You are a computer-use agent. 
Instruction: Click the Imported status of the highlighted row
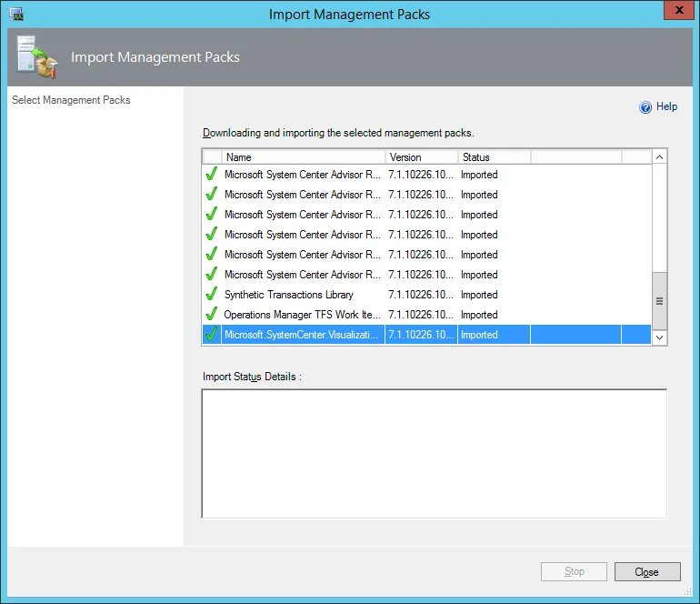point(479,335)
